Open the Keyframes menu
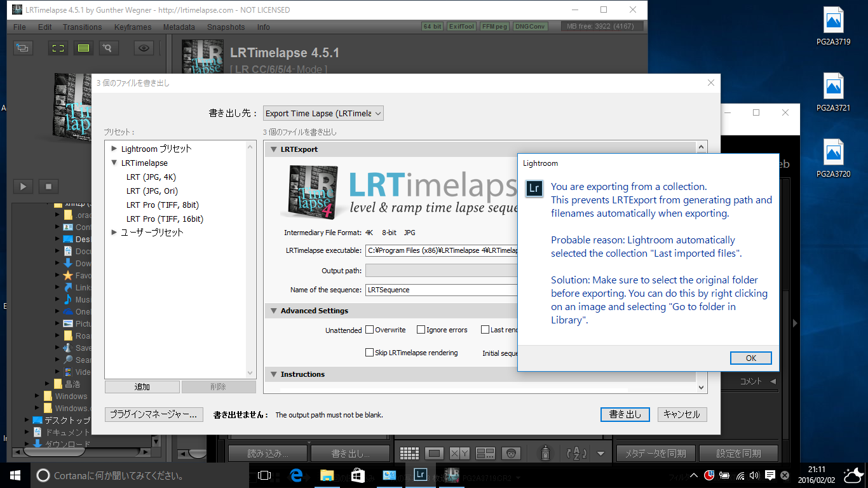 [133, 27]
